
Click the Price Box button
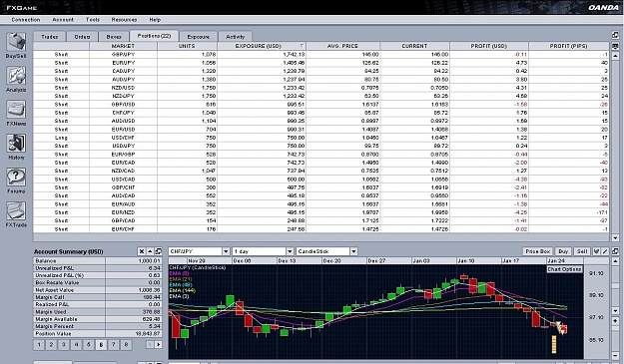(538, 251)
